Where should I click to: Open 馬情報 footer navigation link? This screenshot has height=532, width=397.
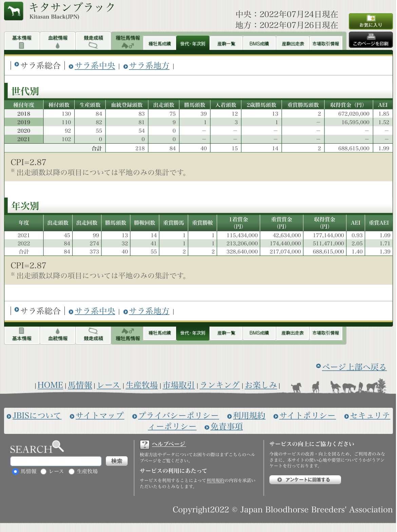click(x=80, y=385)
